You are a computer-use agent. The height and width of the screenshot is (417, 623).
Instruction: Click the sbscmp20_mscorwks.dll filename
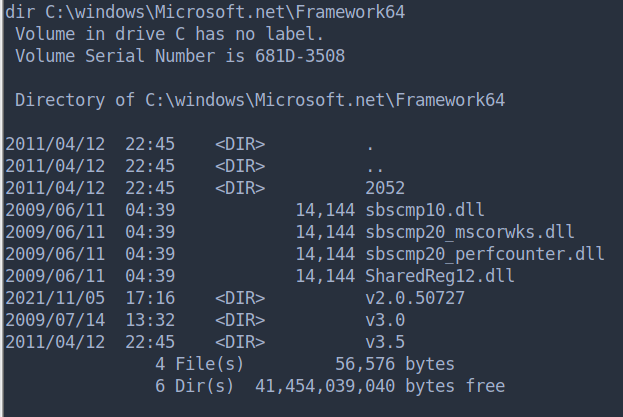point(469,232)
